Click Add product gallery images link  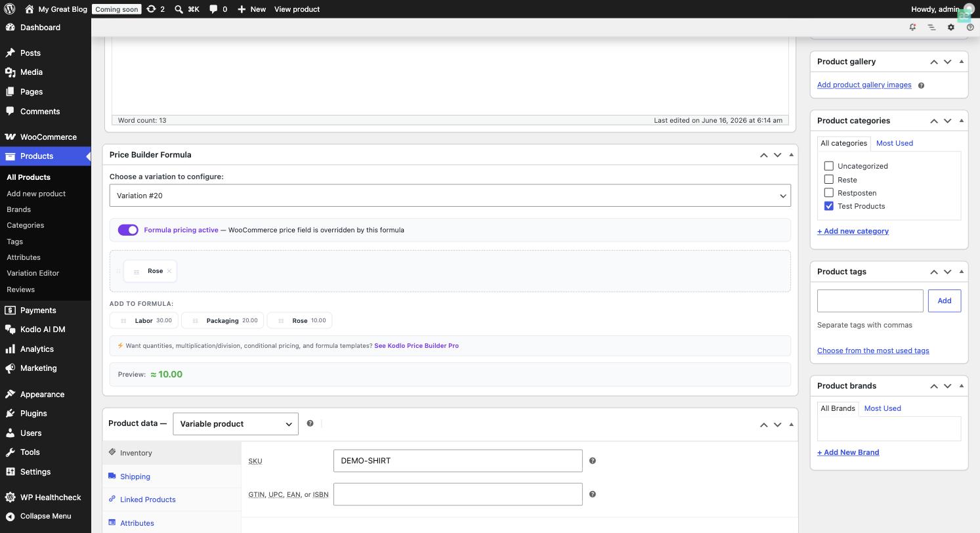(864, 85)
